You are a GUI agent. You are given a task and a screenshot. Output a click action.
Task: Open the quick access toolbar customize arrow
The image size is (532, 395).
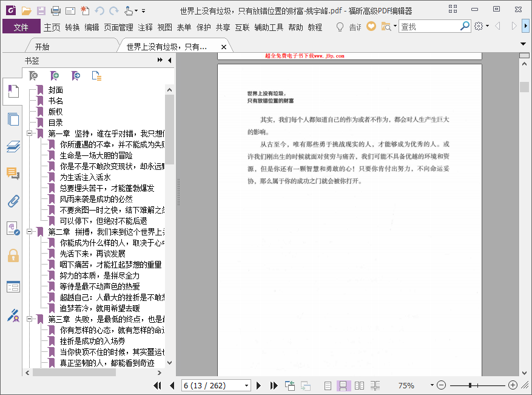click(144, 11)
